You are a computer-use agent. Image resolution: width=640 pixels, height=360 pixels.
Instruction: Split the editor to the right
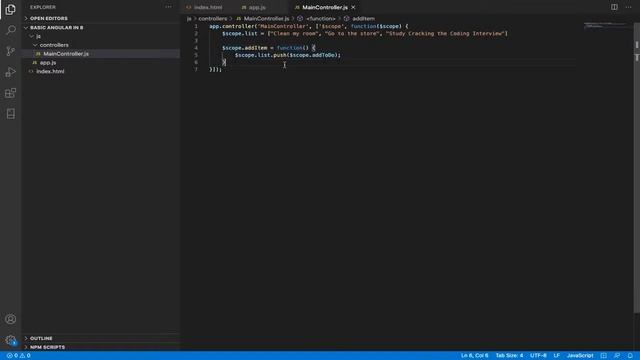click(x=614, y=7)
